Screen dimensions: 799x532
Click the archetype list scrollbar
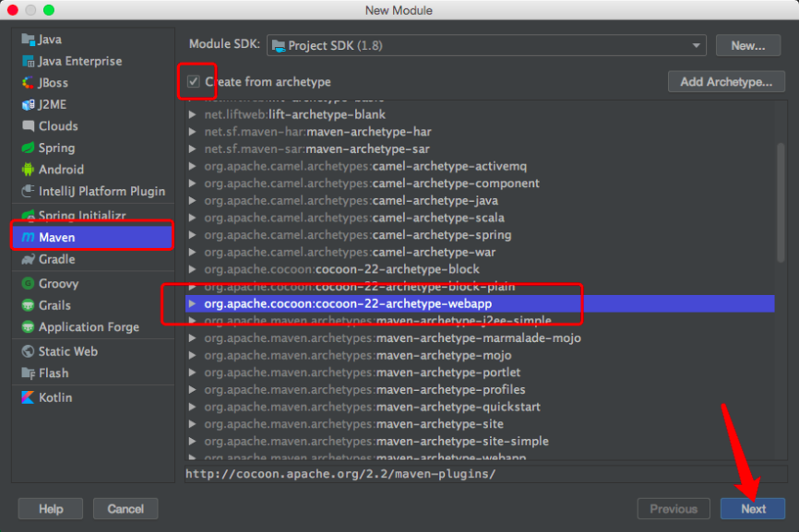pos(781,204)
